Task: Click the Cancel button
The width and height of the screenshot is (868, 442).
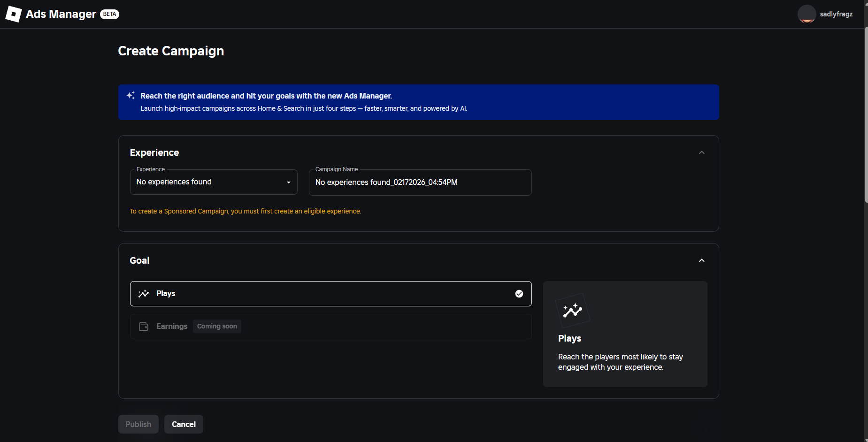Action: pyautogui.click(x=184, y=424)
